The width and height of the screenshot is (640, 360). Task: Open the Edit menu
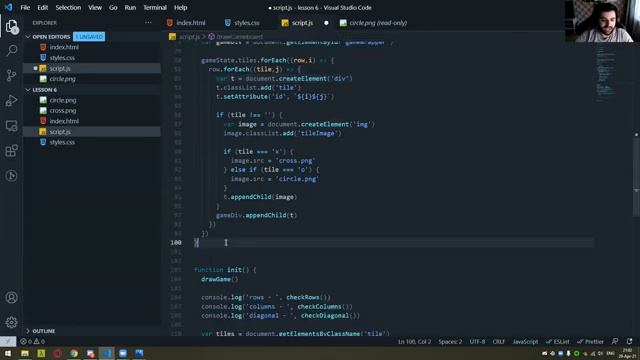point(42,7)
